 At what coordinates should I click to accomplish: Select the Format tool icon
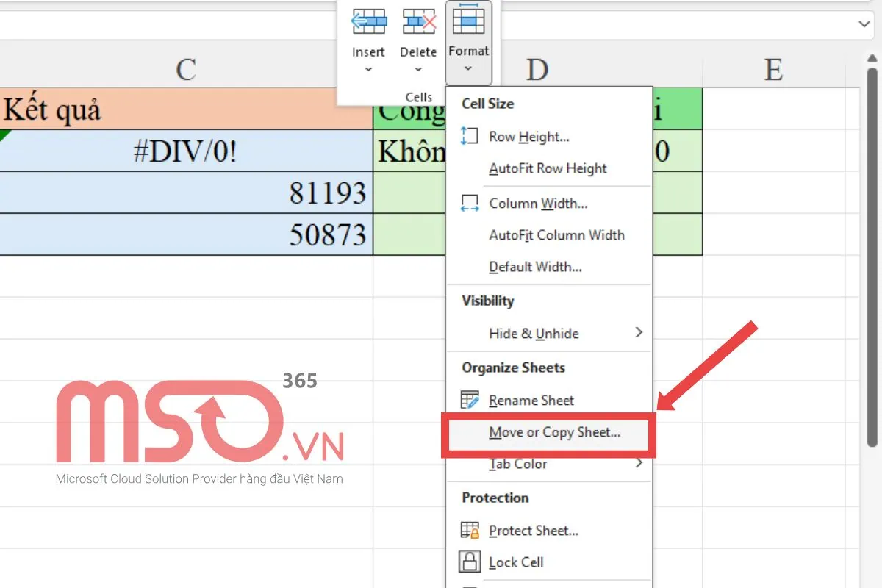click(x=468, y=22)
